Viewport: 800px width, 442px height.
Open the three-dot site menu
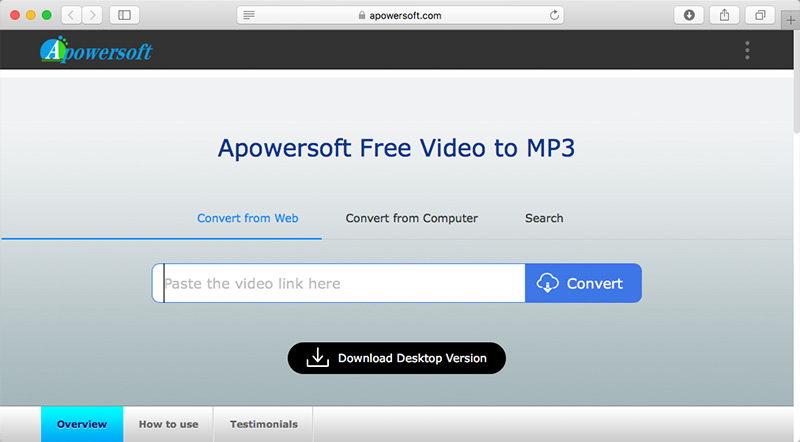click(x=747, y=50)
